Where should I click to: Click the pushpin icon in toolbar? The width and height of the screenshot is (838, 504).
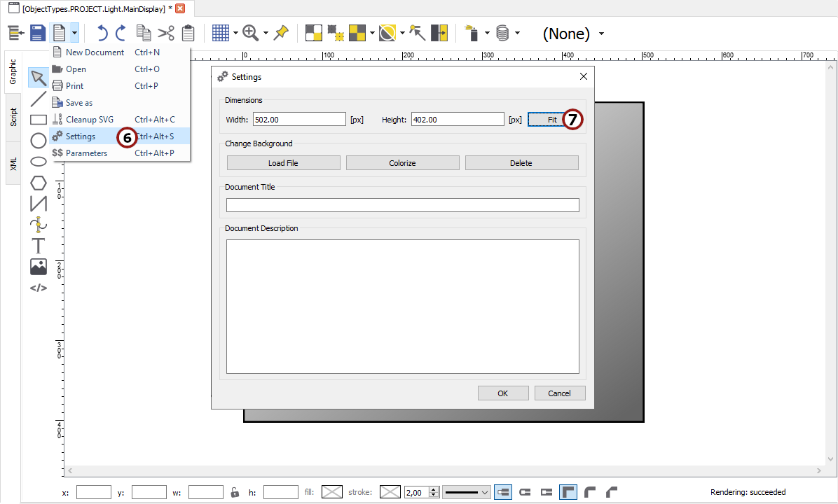pyautogui.click(x=281, y=33)
